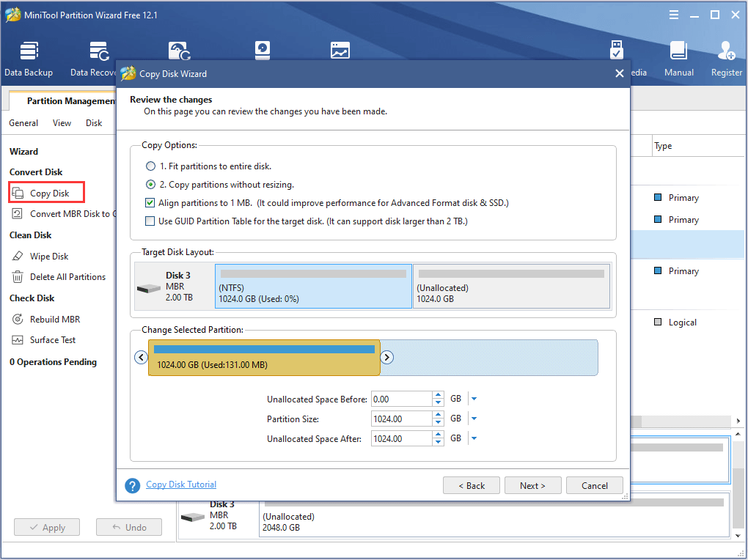Open the General menu

[x=23, y=123]
